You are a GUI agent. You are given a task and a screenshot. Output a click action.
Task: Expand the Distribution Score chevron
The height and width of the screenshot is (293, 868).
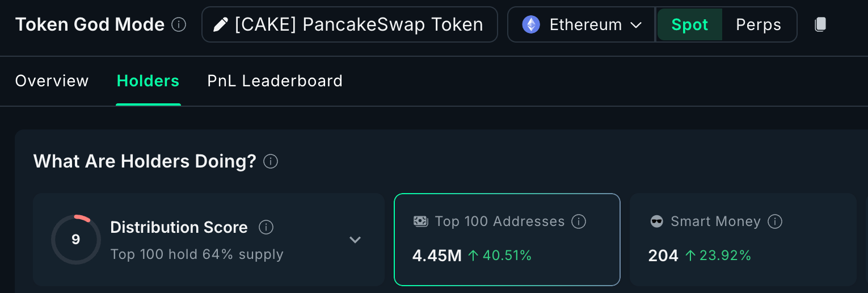pos(355,240)
